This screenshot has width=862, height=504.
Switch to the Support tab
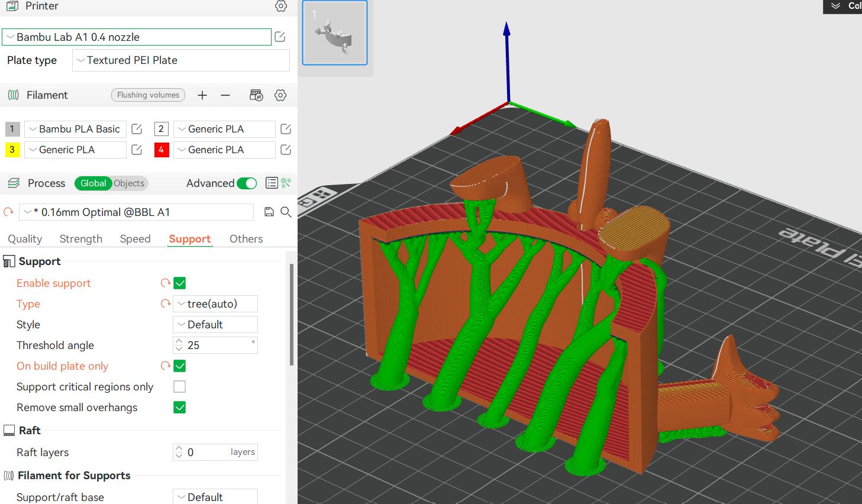[x=190, y=239]
